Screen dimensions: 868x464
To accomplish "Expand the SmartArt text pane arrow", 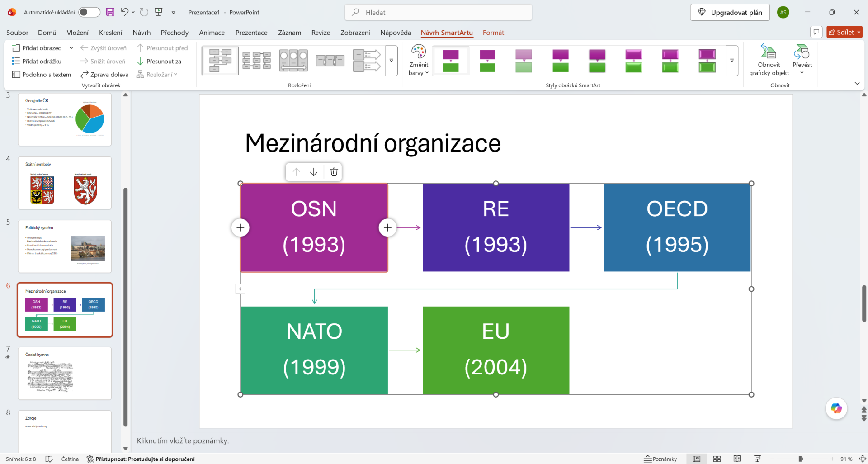I will pos(240,289).
